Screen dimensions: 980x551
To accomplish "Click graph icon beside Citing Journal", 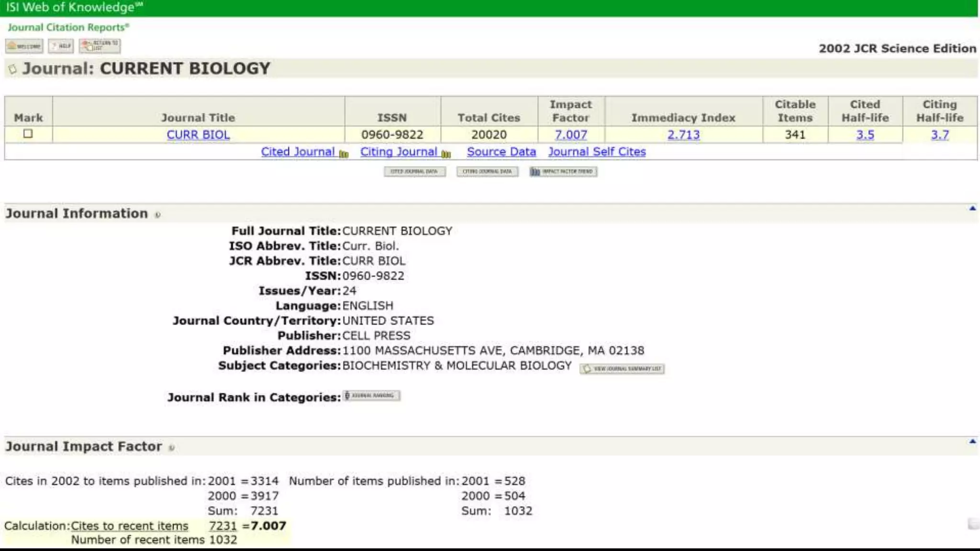I will click(x=446, y=154).
